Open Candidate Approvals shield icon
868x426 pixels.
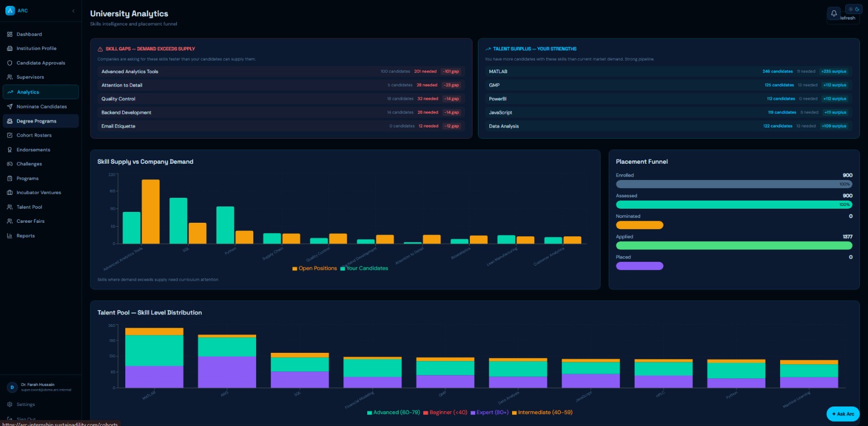pos(10,63)
